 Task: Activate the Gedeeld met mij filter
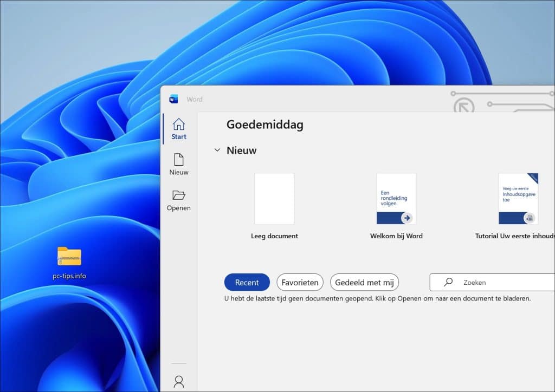pyautogui.click(x=364, y=282)
